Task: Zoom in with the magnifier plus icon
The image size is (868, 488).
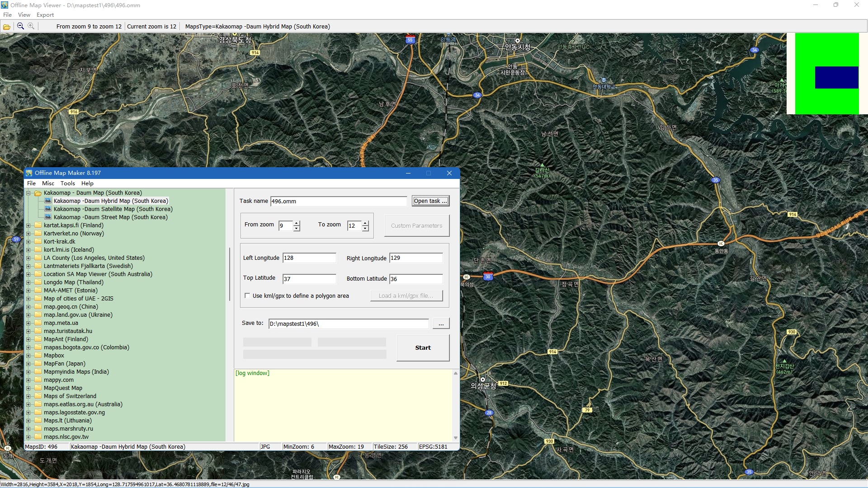Action: tap(31, 26)
